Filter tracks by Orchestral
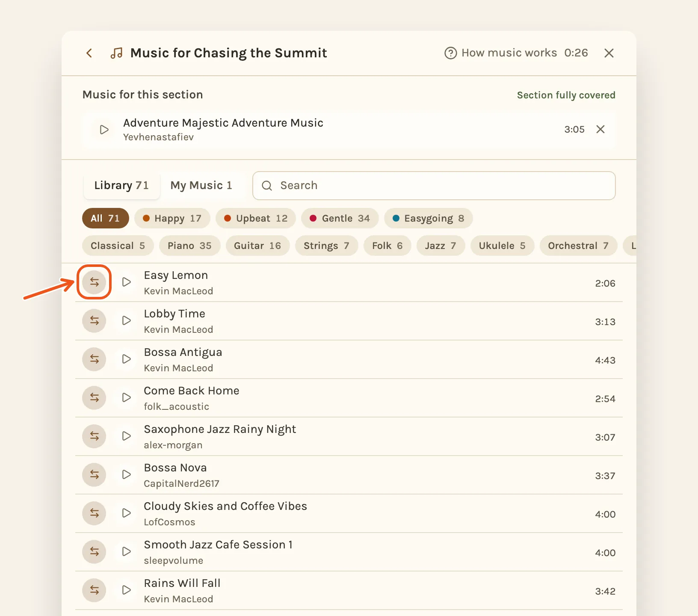The image size is (698, 616). point(579,246)
